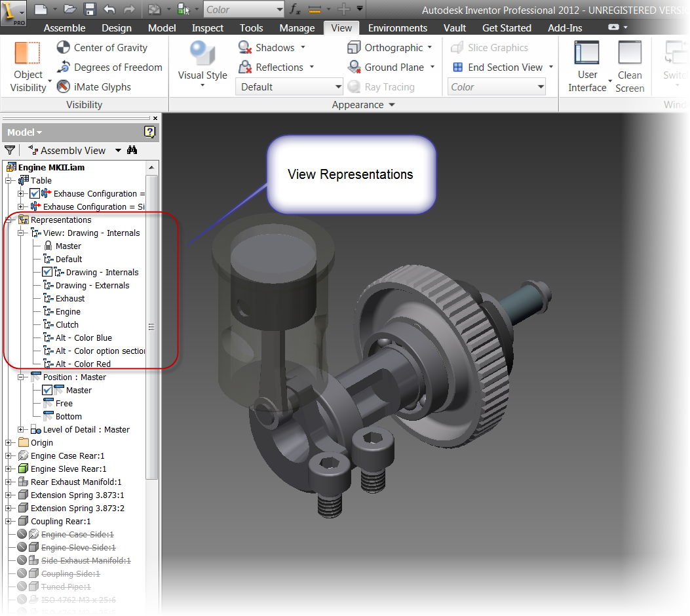Select the Alt - Color Blue representation
Image resolution: width=690 pixels, height=616 pixels.
coord(84,338)
